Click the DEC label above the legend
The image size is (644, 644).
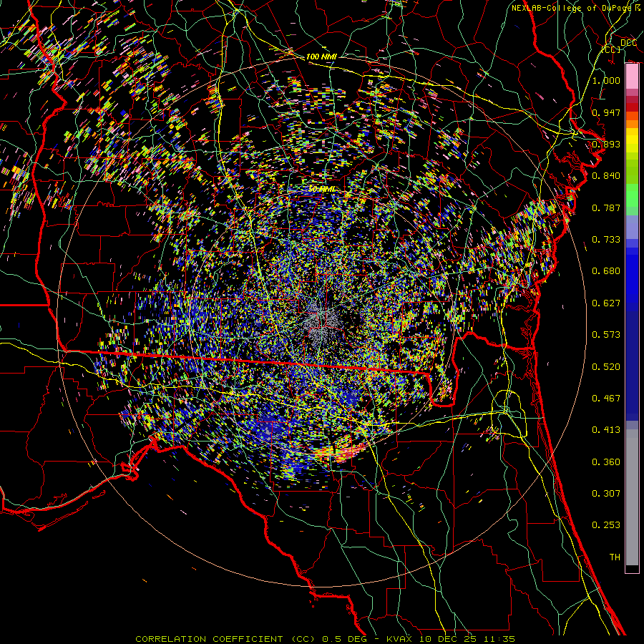pos(628,42)
